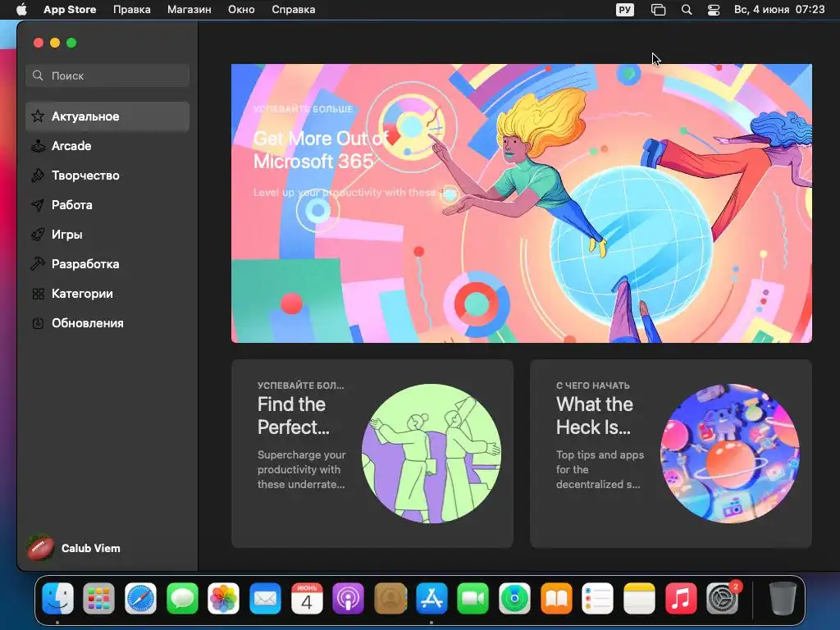The width and height of the screenshot is (840, 630).
Task: Go to the Актуальное section
Action: coord(107,116)
